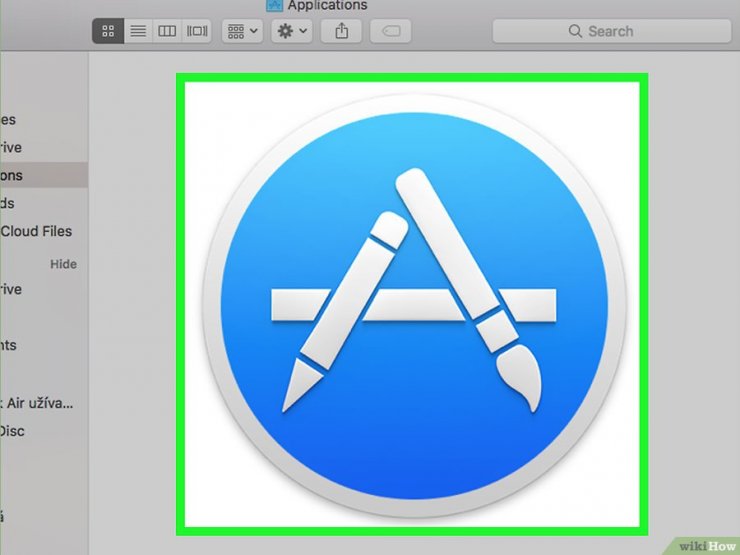Select the sidebar item ending in 'nts'
The height and width of the screenshot is (555, 740).
tap(8, 345)
